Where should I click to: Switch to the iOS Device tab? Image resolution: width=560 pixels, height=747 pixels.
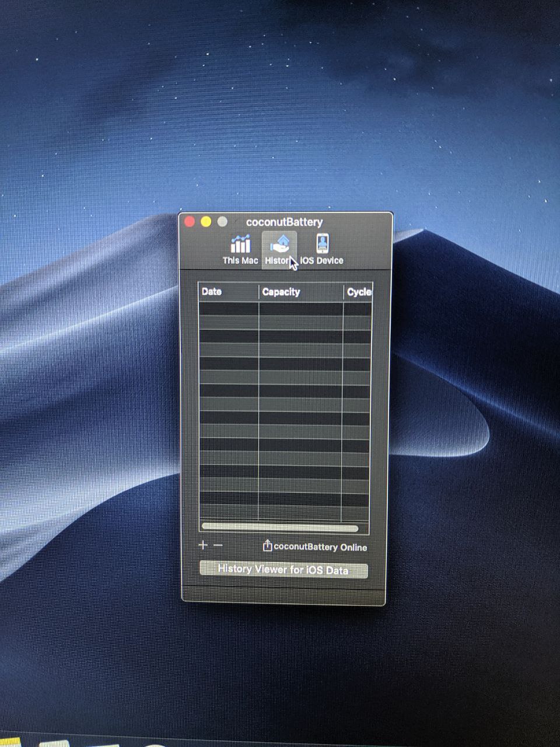(x=321, y=250)
